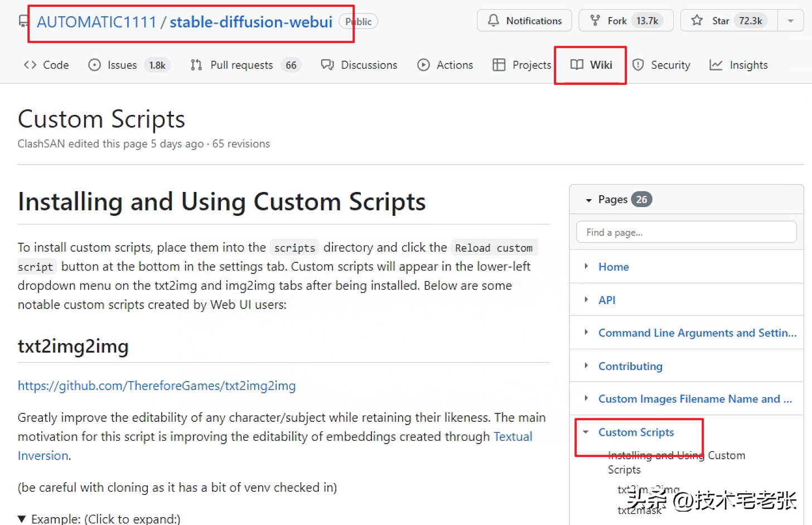Click the txt2img2img section heading

[x=73, y=346]
